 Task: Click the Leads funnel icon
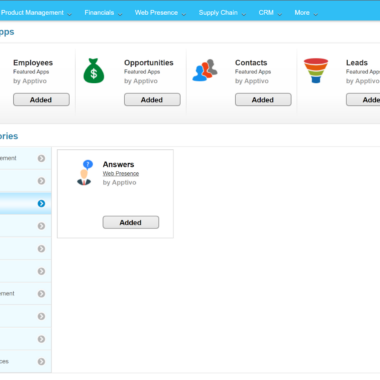[316, 70]
